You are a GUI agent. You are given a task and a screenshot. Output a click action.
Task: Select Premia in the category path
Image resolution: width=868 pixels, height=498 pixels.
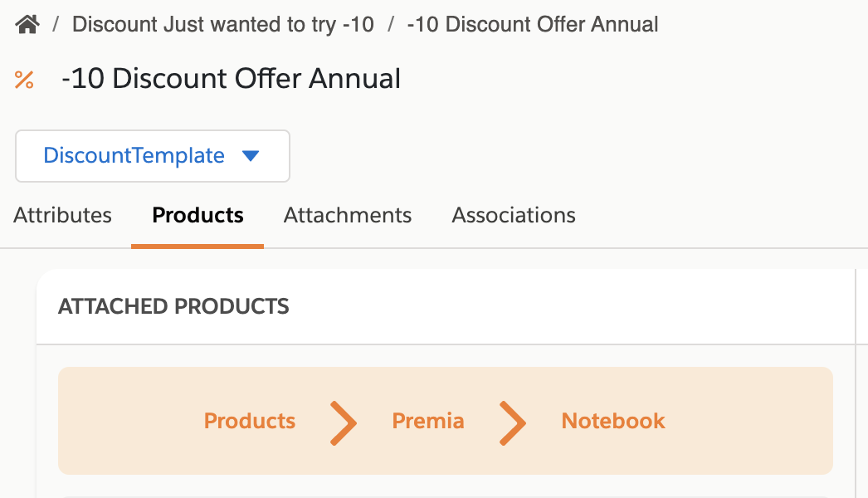click(x=428, y=421)
